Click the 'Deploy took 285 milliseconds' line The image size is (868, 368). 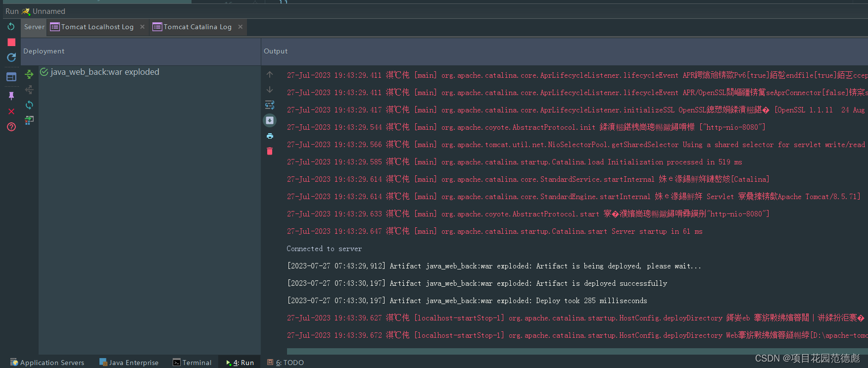coord(467,301)
